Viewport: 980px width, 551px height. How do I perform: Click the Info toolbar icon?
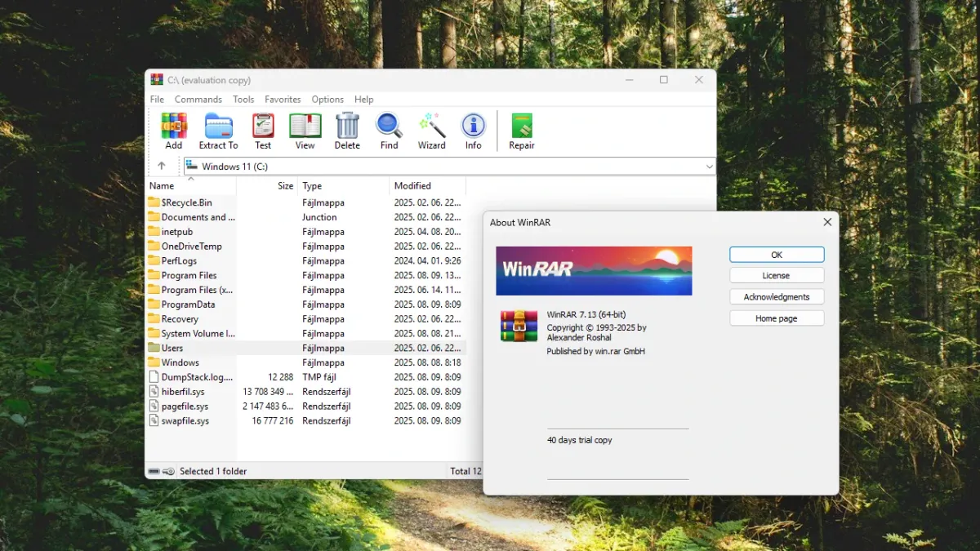click(x=474, y=131)
